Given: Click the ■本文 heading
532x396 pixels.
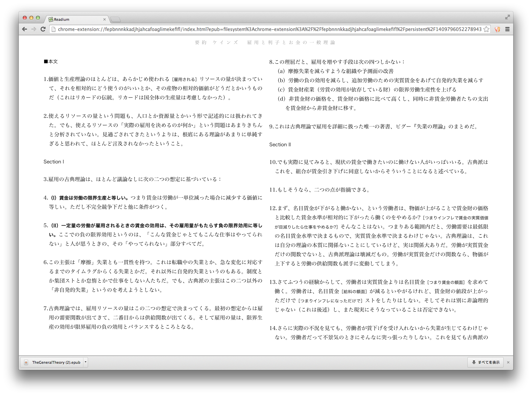Looking at the screenshot, I should 51,62.
